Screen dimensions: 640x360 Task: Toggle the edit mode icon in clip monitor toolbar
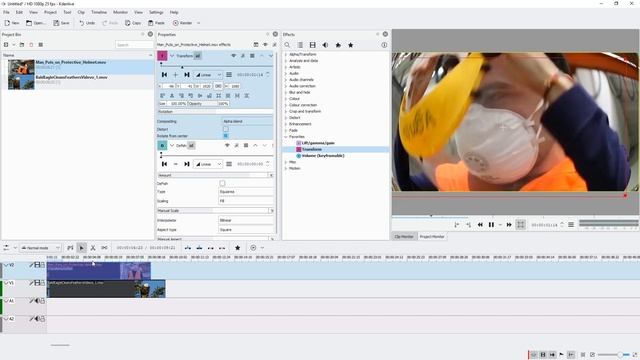click(521, 225)
